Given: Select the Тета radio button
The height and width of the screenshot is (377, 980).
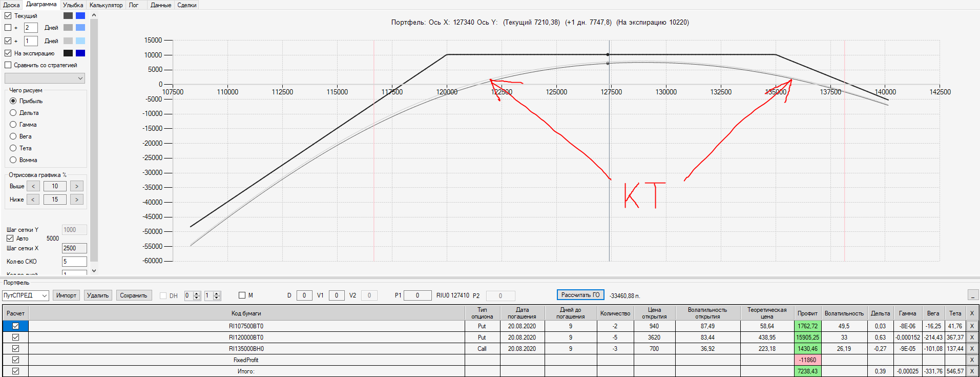Looking at the screenshot, I should (13, 148).
